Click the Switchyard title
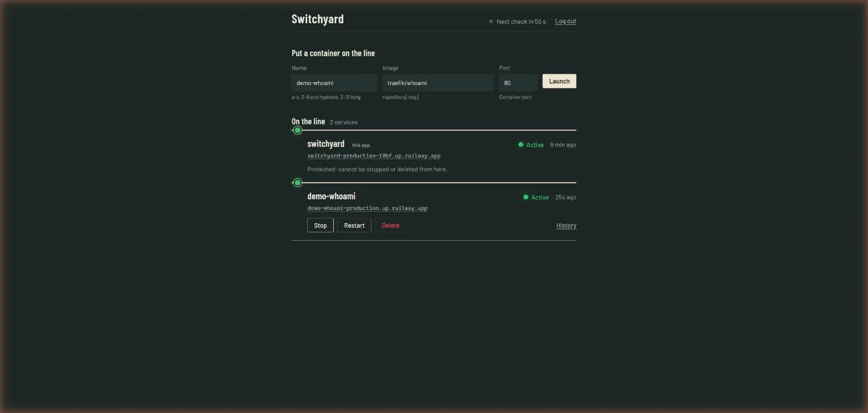 [318, 19]
